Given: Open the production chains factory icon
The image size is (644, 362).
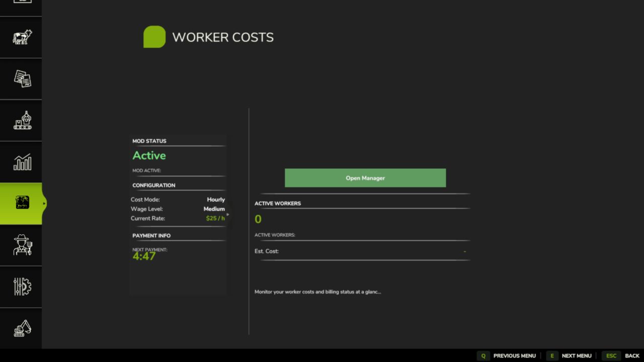Looking at the screenshot, I should (21, 120).
